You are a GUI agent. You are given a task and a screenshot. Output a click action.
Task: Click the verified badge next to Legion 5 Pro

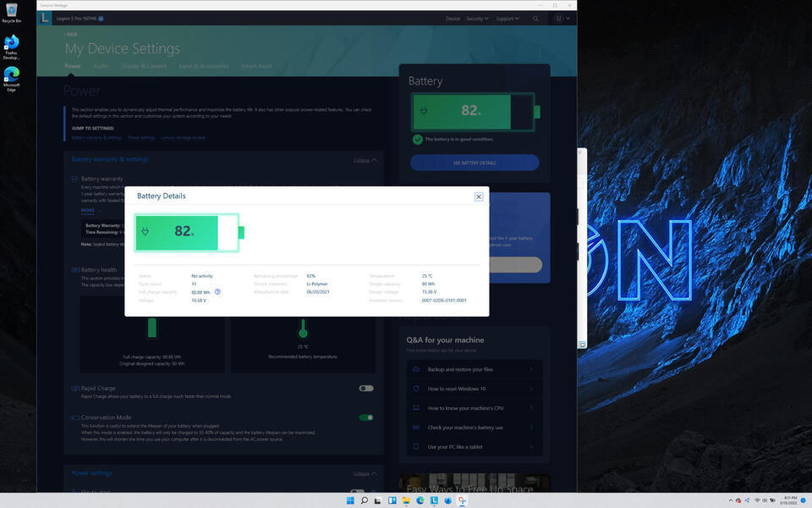(x=101, y=19)
